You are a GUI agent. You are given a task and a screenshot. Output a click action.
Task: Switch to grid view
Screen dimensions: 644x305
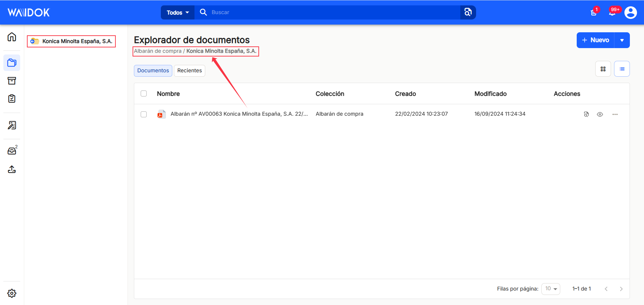pos(603,69)
